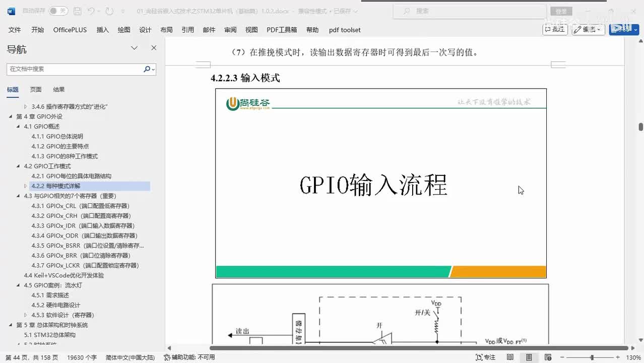
Task: Switch to the 布局 ribbon tab
Action: pyautogui.click(x=166, y=30)
